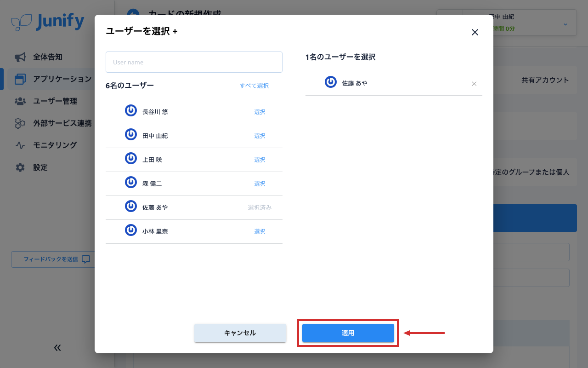Click 選択 for 小林 里奈
The image size is (588, 368).
click(x=260, y=231)
